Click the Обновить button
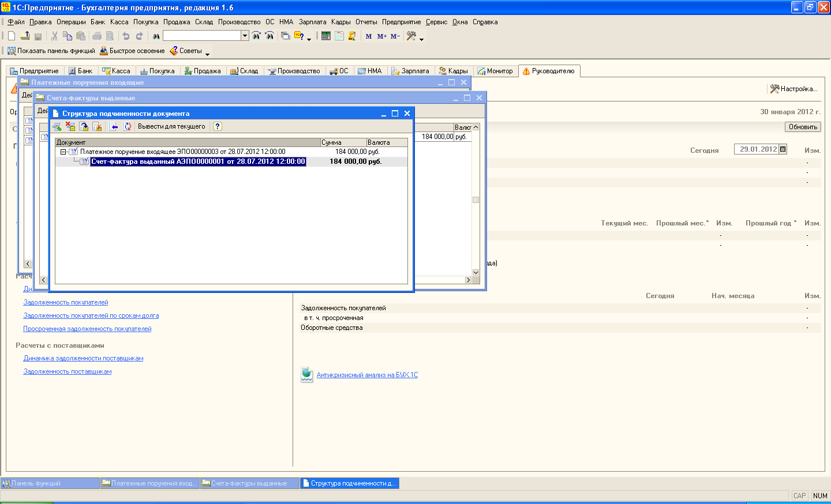831x504 pixels. pos(803,127)
